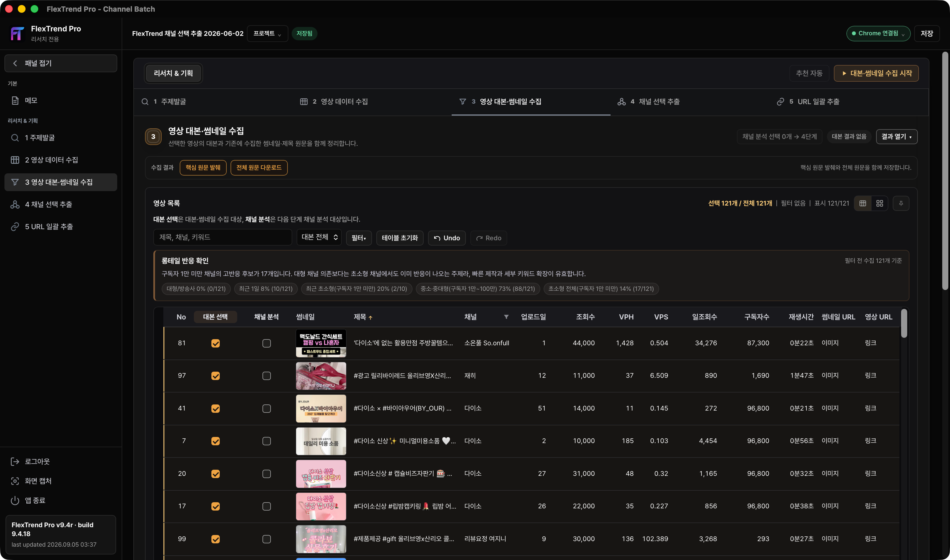Click the pin icon beside view toggles
The width and height of the screenshot is (950, 560).
(901, 203)
